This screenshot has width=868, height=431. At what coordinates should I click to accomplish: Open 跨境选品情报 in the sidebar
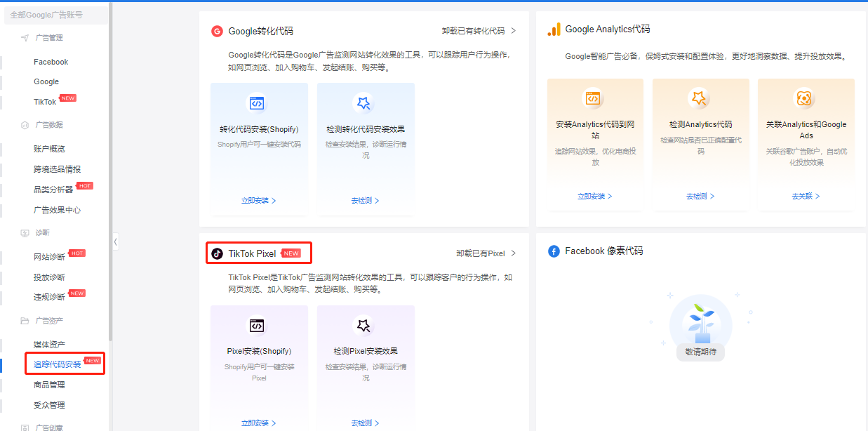point(57,169)
